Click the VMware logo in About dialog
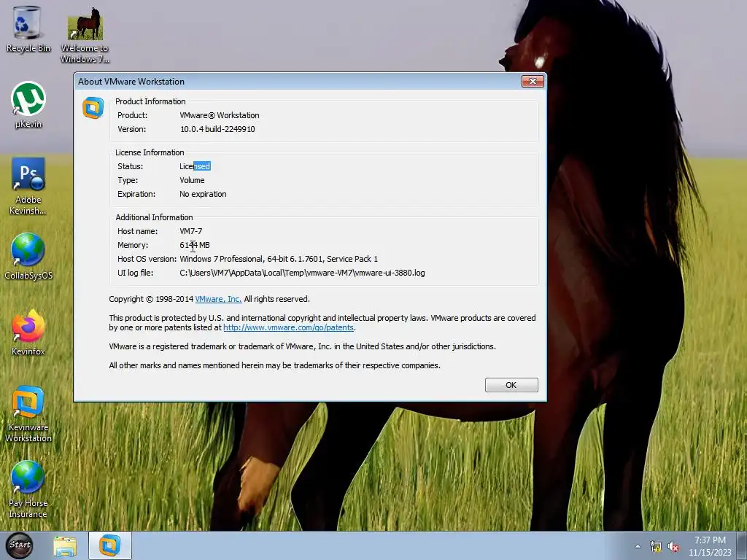 tap(93, 108)
